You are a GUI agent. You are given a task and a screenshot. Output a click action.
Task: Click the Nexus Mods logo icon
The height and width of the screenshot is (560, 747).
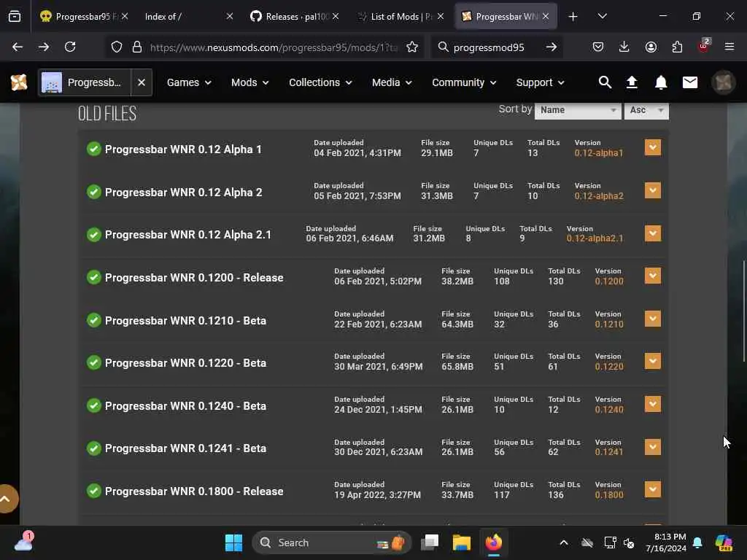point(19,82)
